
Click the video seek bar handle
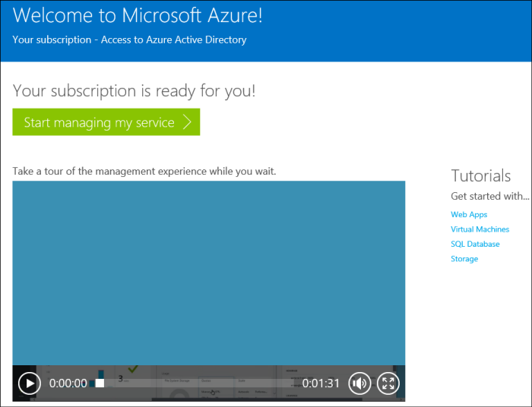pos(100,383)
